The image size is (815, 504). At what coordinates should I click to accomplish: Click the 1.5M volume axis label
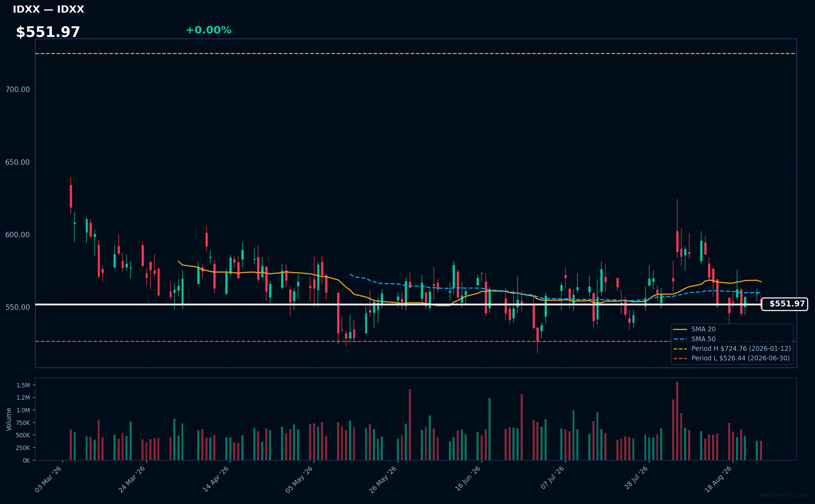point(23,385)
